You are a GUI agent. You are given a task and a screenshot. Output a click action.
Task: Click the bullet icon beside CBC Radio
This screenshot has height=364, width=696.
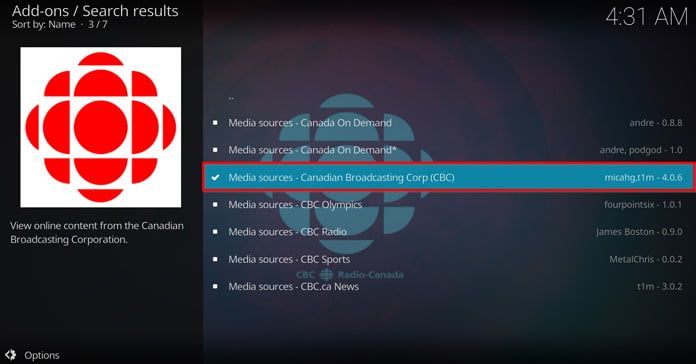215,232
